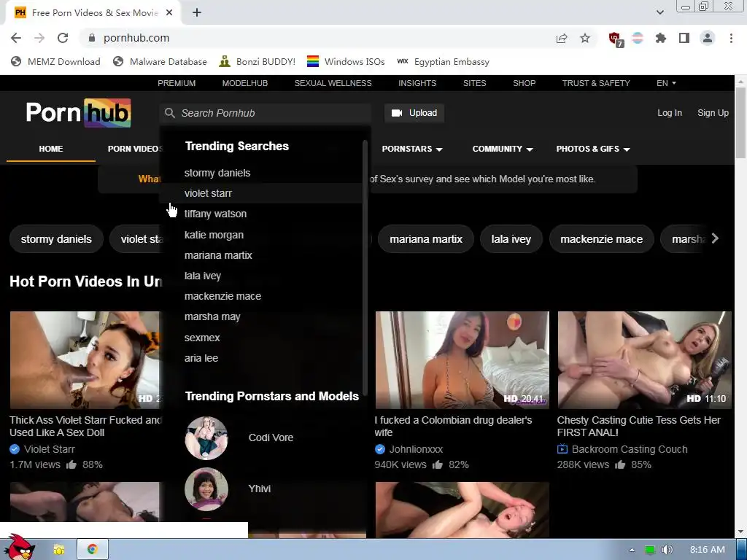The width and height of the screenshot is (747, 560).
Task: Focus the Search Pornhub input field
Action: coord(266,113)
